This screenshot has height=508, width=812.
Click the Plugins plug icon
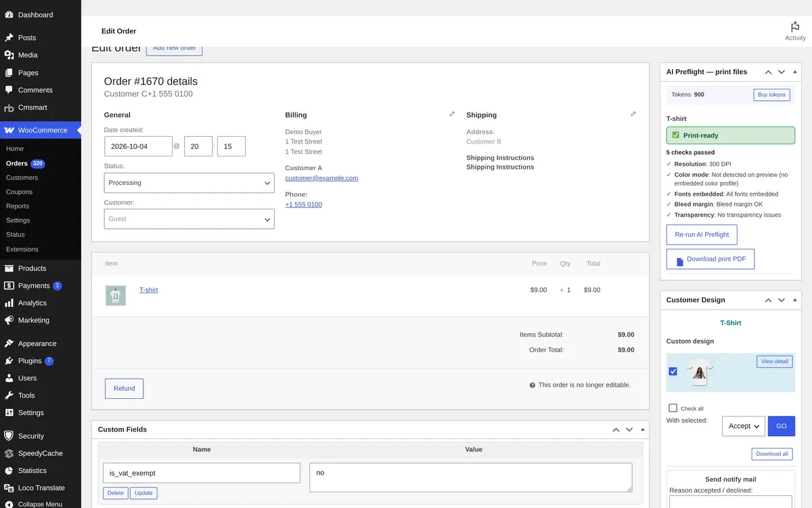pos(9,361)
